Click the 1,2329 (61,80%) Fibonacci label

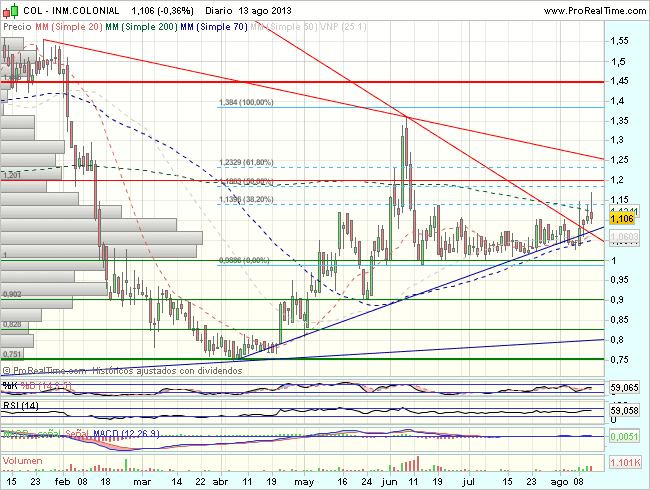tap(245, 162)
